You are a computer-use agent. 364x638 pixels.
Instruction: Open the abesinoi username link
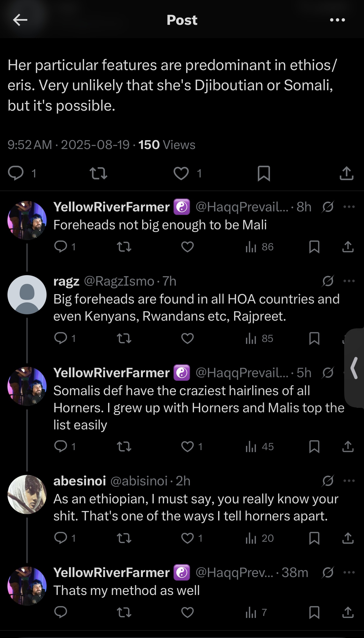pyautogui.click(x=80, y=481)
